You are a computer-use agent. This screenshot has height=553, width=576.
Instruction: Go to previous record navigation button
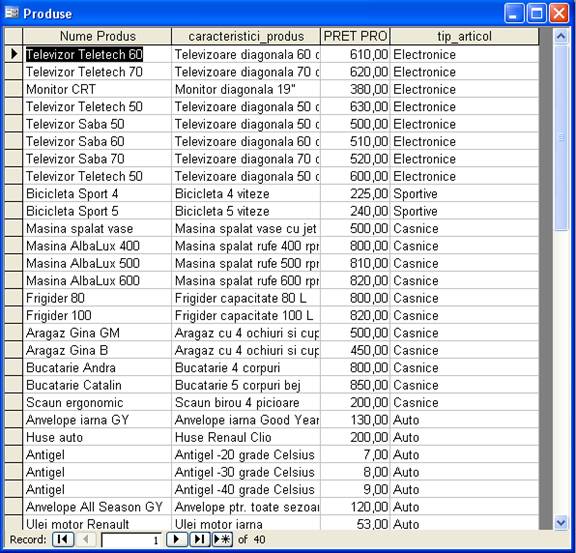pos(86,539)
